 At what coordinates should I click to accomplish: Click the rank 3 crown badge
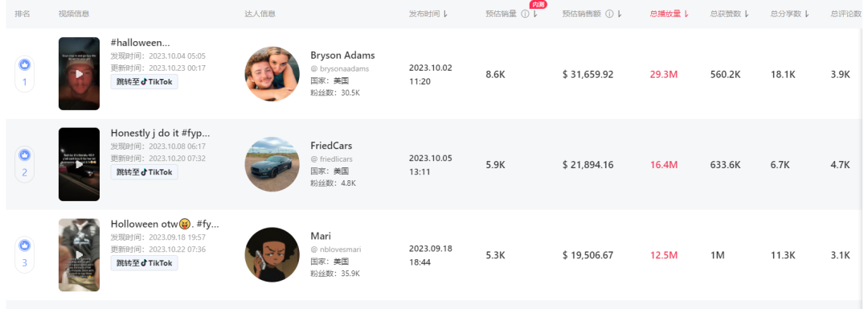[x=24, y=245]
